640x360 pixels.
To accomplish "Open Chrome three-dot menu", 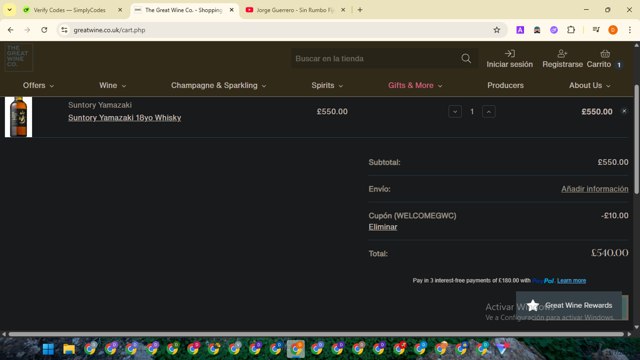I will (x=630, y=30).
